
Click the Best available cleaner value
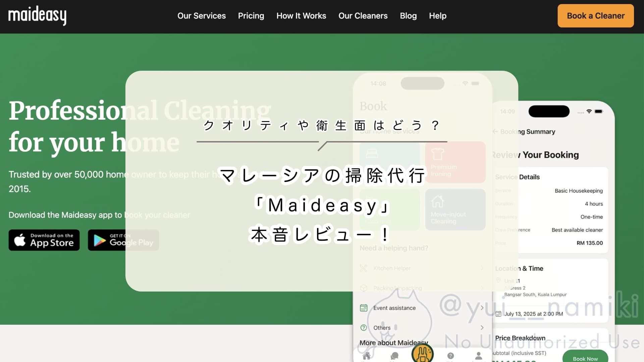point(577,230)
